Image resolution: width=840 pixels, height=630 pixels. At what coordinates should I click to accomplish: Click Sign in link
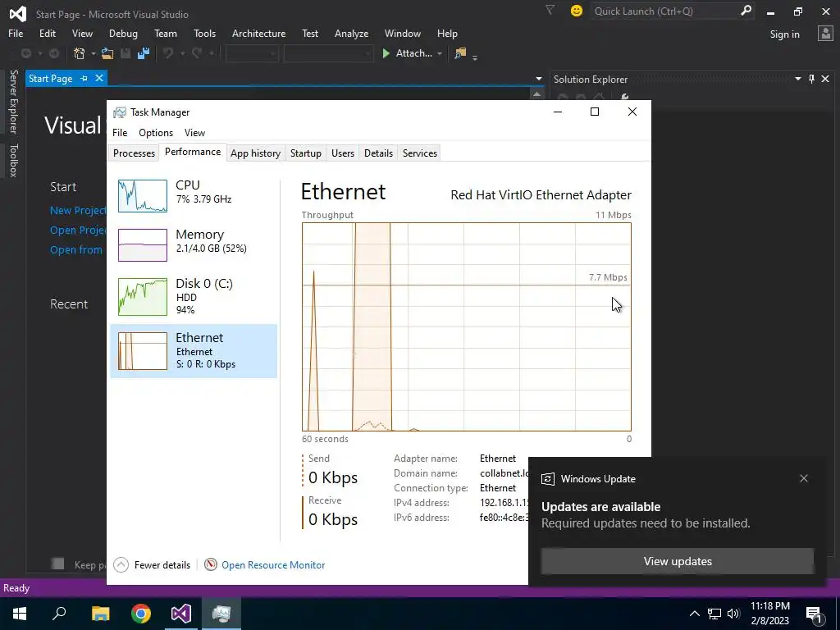tap(785, 34)
